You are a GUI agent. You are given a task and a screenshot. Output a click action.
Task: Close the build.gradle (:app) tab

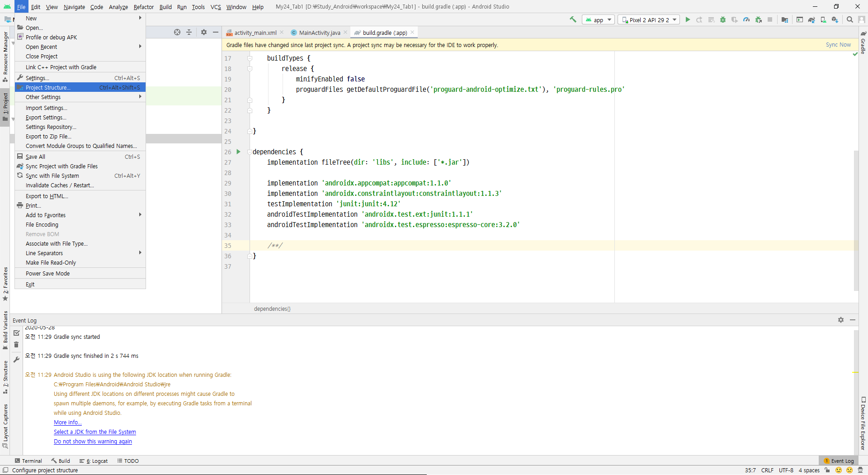(x=412, y=33)
